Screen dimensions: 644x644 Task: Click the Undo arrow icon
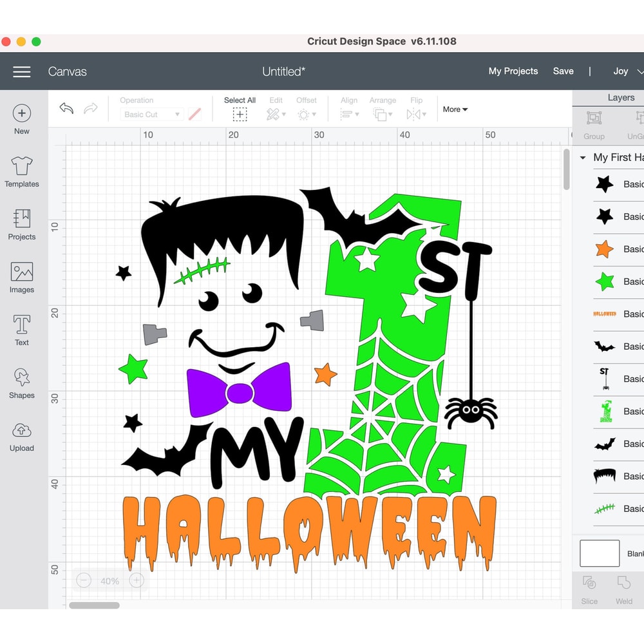click(65, 109)
